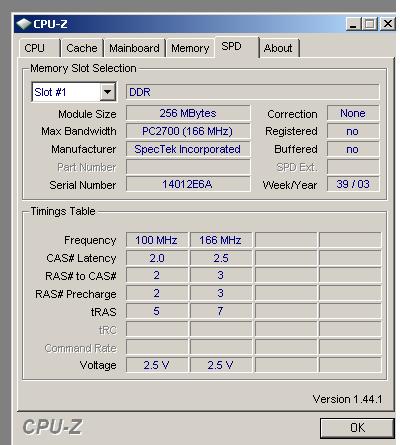Open the About tab
This screenshot has height=445, width=400.
click(278, 48)
